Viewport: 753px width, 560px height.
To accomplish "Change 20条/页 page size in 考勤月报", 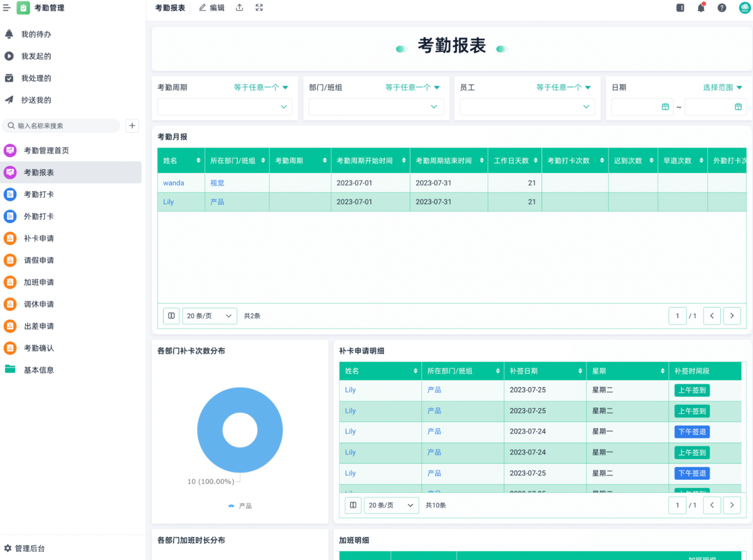I will click(209, 316).
